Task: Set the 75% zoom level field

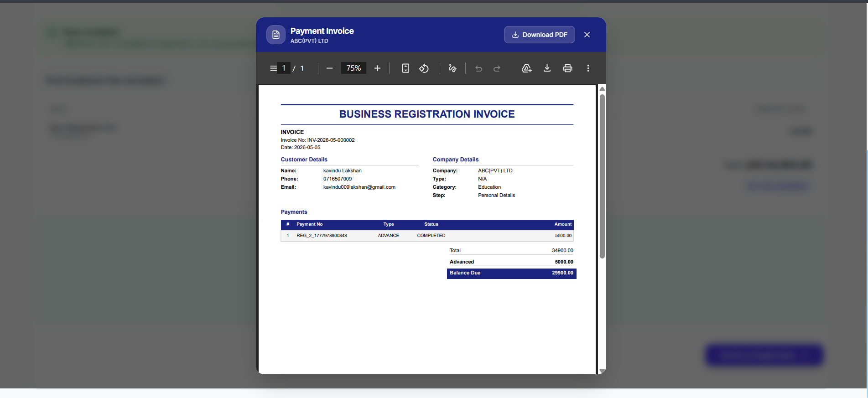Action: tap(353, 68)
